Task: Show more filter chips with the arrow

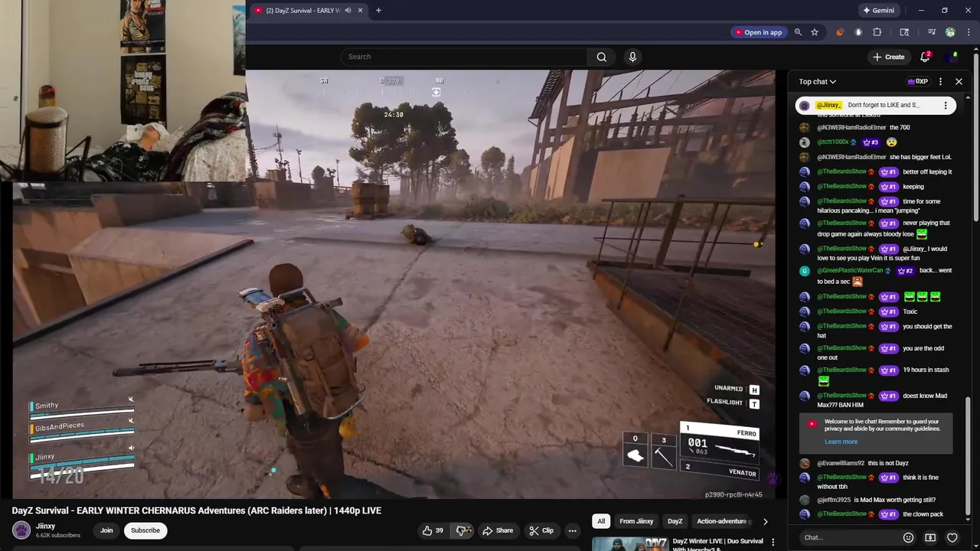Action: pyautogui.click(x=765, y=521)
